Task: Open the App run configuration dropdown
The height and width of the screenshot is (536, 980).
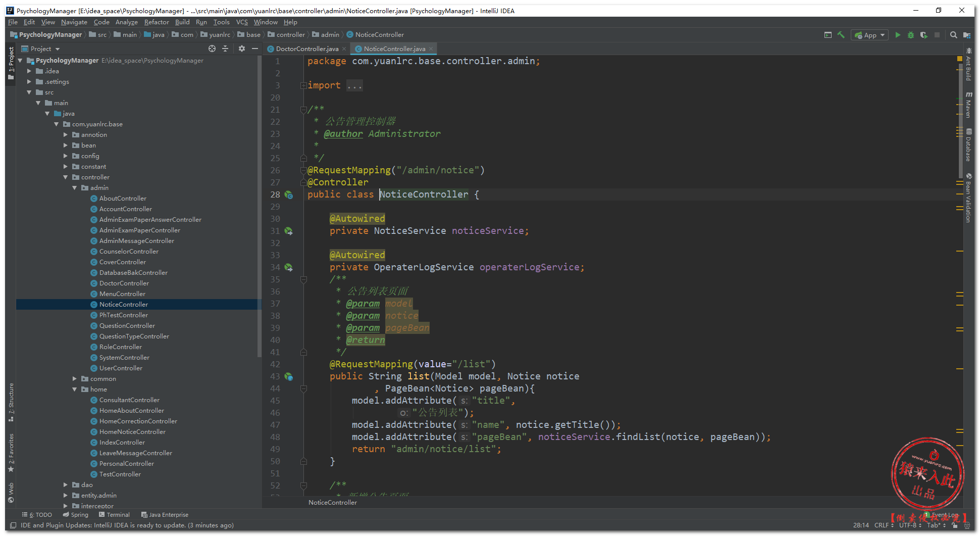Action: [x=869, y=35]
